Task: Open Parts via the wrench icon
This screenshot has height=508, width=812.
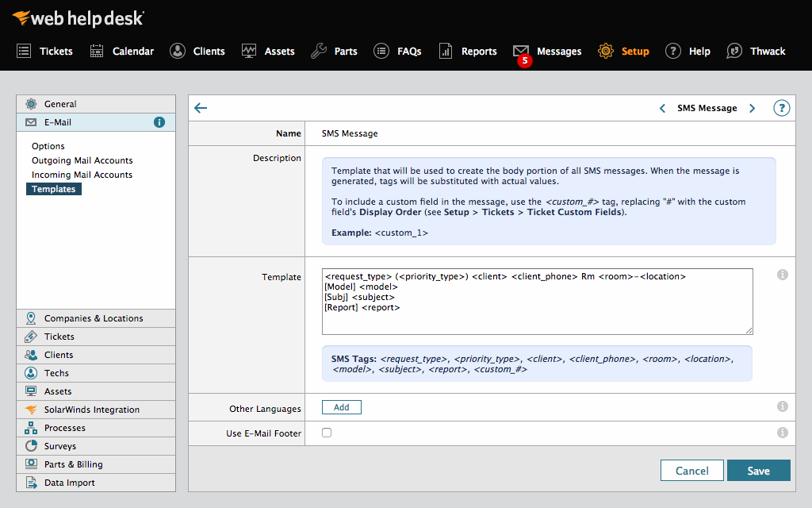Action: (320, 51)
